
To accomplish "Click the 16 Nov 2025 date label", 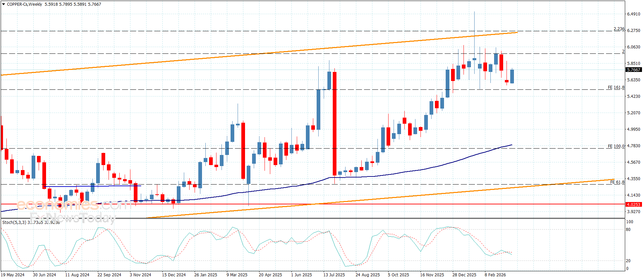I will point(432,275).
